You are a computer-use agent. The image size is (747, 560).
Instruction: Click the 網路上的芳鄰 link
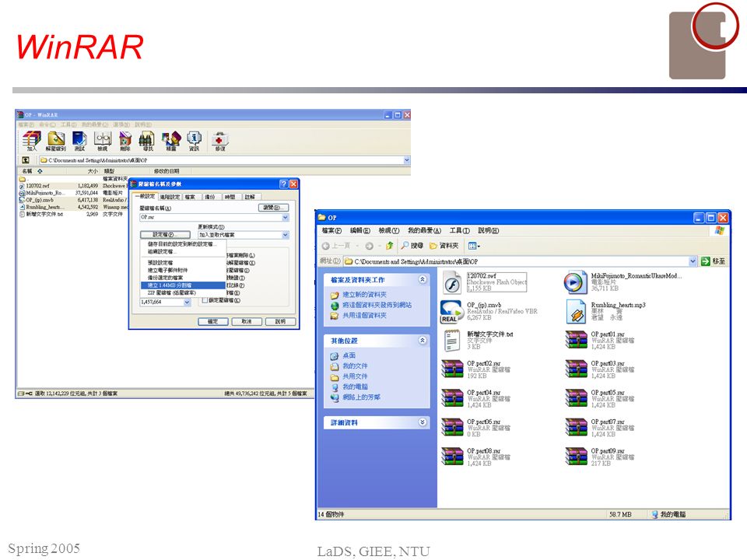pos(361,397)
